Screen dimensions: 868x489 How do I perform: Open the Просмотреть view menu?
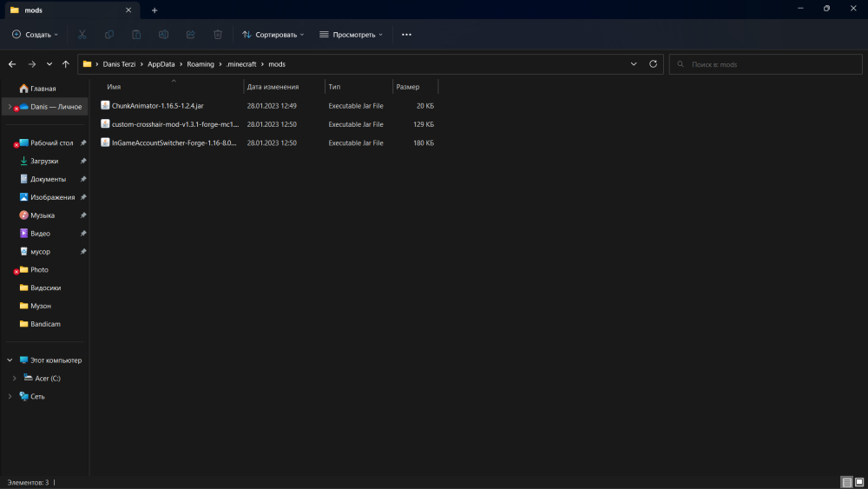click(x=351, y=35)
